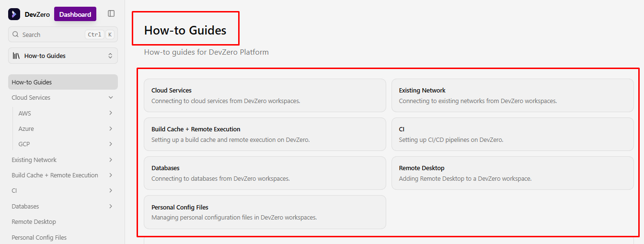Expand Build Cache + Remote Execution sidebar chevron
The image size is (644, 244).
coord(111,175)
